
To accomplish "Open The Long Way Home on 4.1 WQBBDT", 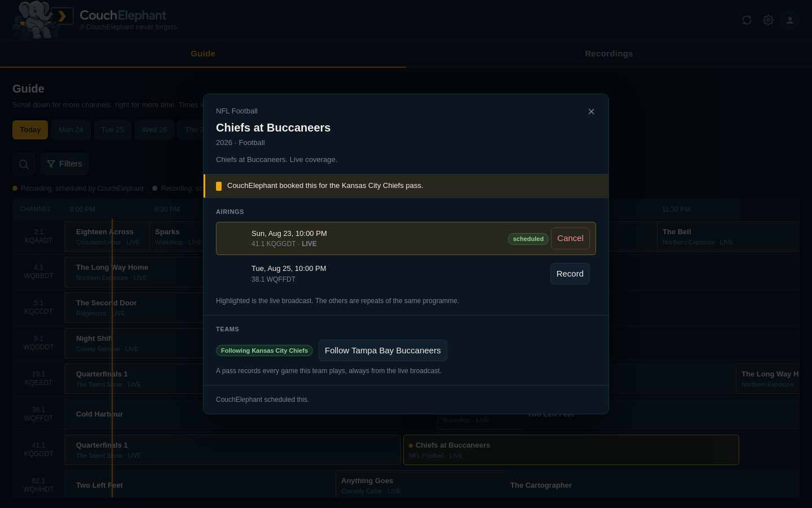I will click(134, 272).
